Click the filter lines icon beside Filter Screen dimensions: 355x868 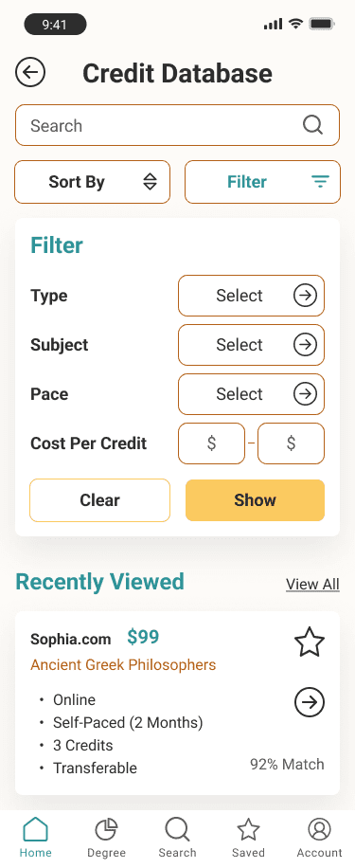pyautogui.click(x=320, y=182)
